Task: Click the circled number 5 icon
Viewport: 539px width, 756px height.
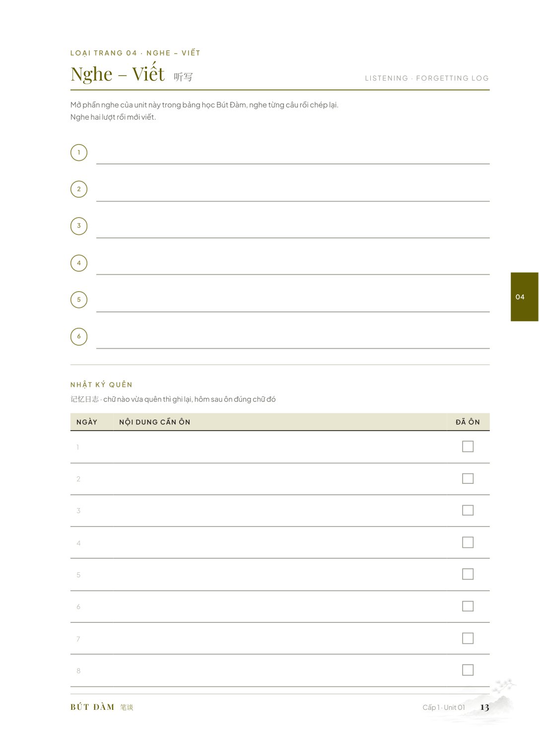Action: pos(79,300)
